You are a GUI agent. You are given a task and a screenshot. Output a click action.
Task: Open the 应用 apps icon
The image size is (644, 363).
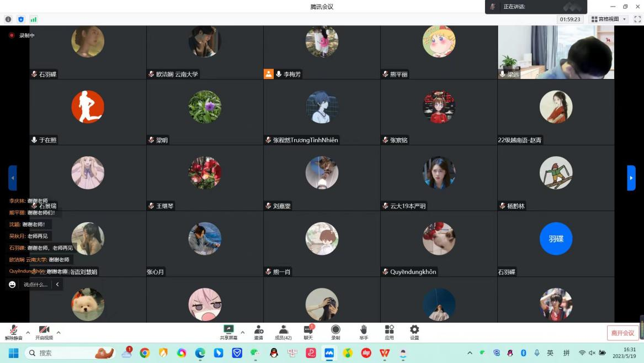coord(389,332)
